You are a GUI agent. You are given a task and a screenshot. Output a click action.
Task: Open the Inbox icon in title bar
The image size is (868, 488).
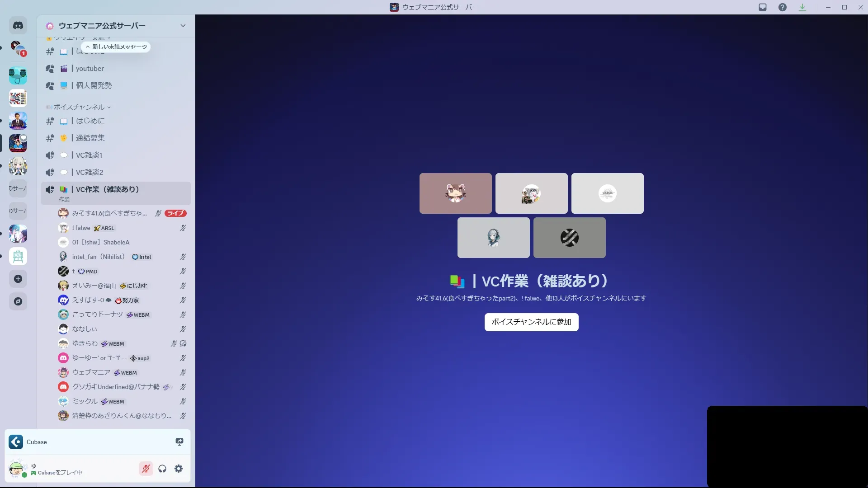click(763, 7)
